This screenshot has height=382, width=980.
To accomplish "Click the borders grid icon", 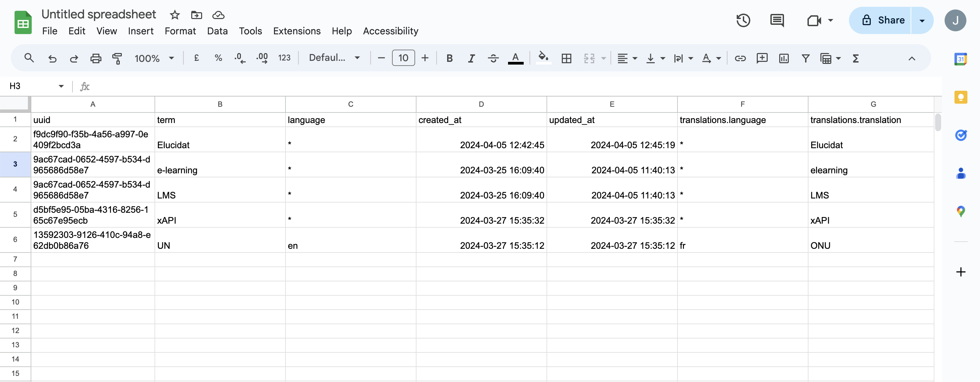I will 567,58.
